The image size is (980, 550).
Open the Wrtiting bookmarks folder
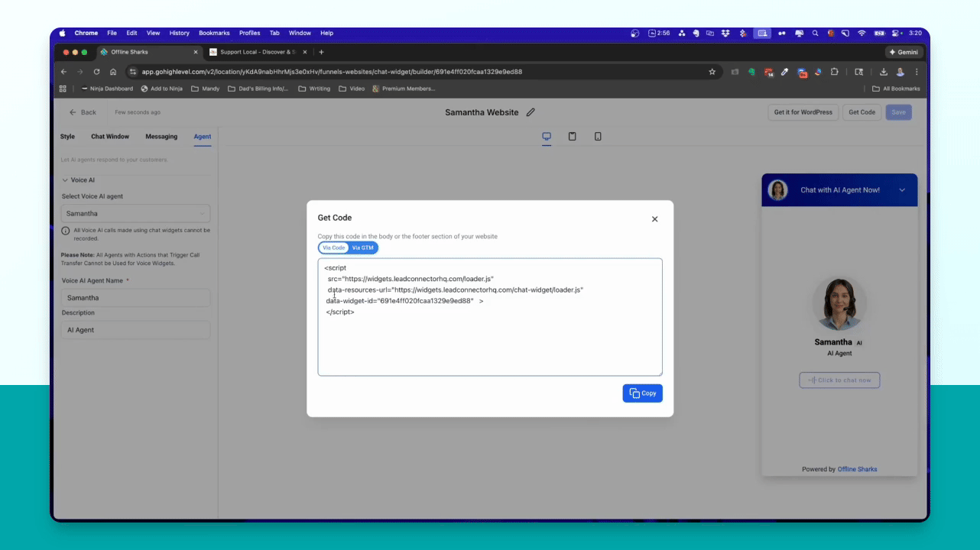tap(314, 89)
